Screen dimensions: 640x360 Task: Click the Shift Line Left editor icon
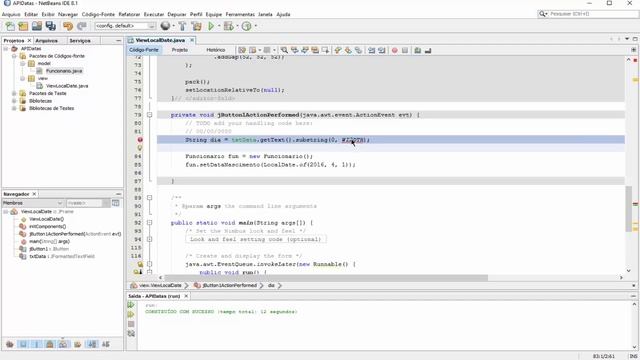pos(371,50)
